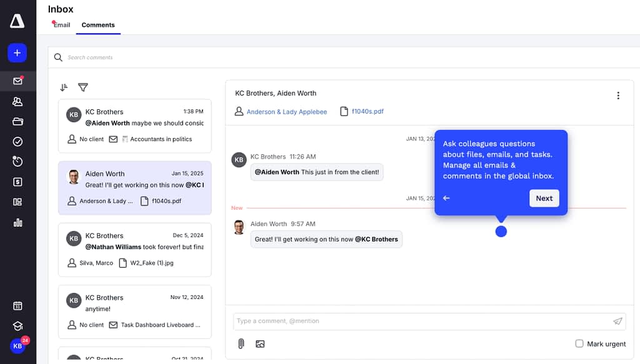Open KC Brothers 1:38 PM comment card
The image size is (640, 364).
point(135,126)
